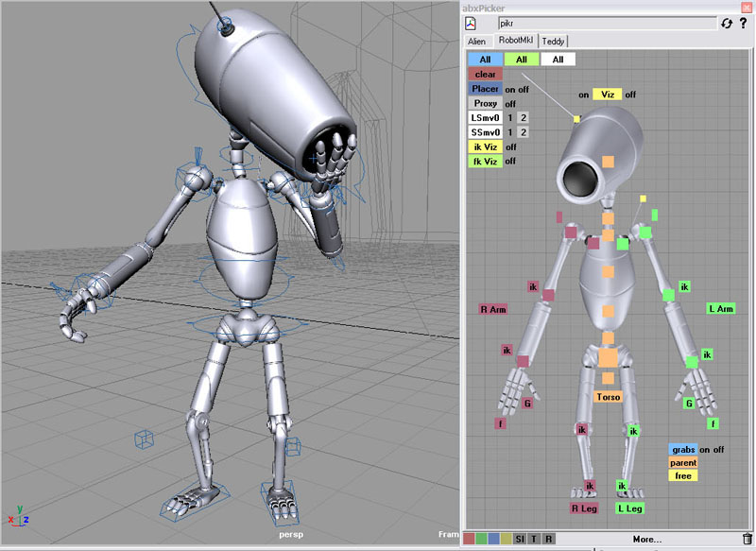The width and height of the screenshot is (756, 551).
Task: Switch to the Teddy tab
Action: click(554, 42)
